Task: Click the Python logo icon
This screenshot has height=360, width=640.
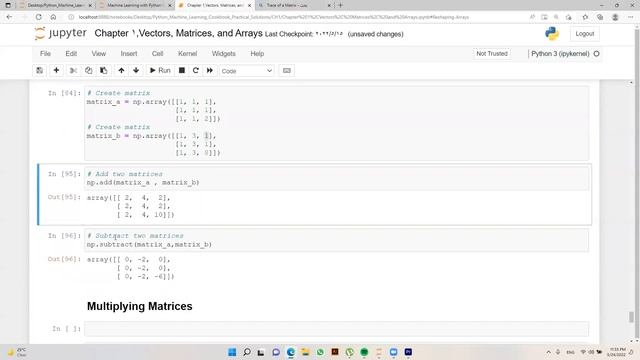Action: pos(552,33)
